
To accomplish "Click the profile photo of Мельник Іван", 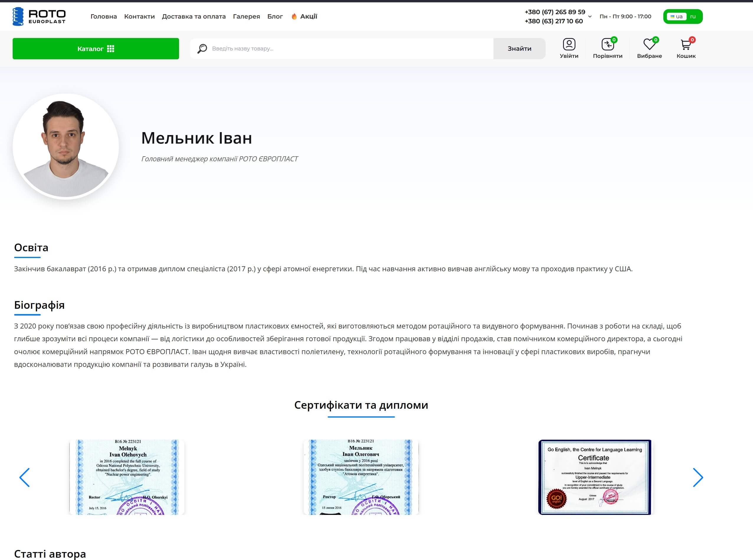I will click(x=66, y=147).
